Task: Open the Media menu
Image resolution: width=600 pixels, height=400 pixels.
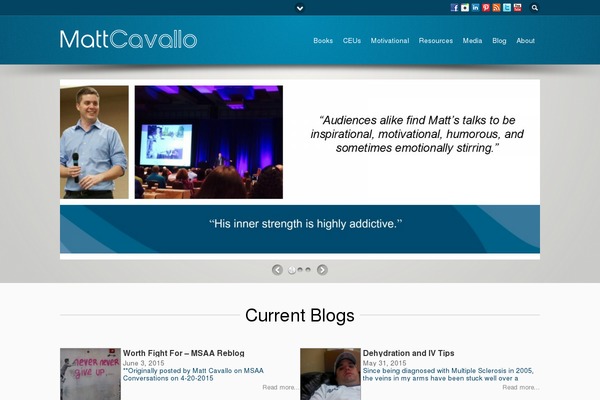Action: click(x=472, y=41)
